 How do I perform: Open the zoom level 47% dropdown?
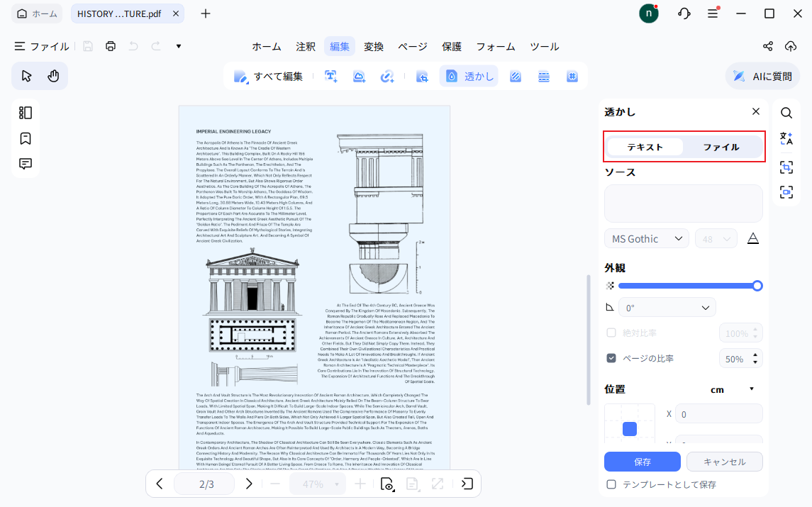pyautogui.click(x=318, y=484)
